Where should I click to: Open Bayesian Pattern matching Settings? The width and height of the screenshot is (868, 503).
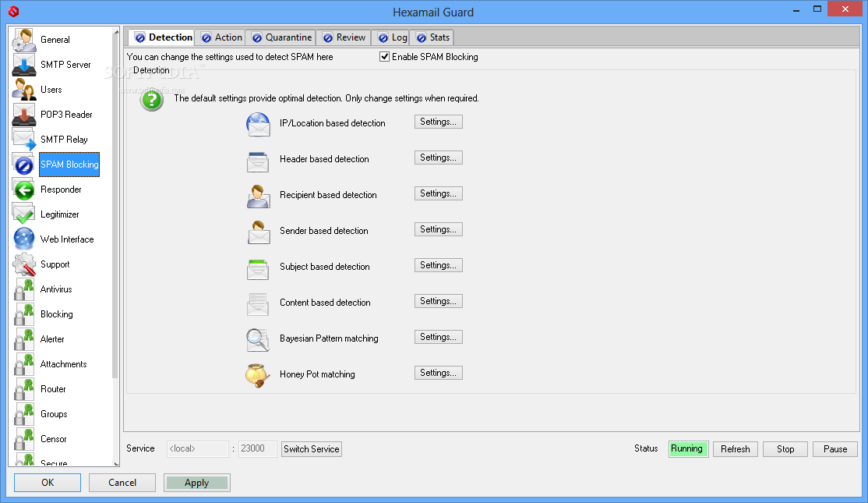pos(439,338)
